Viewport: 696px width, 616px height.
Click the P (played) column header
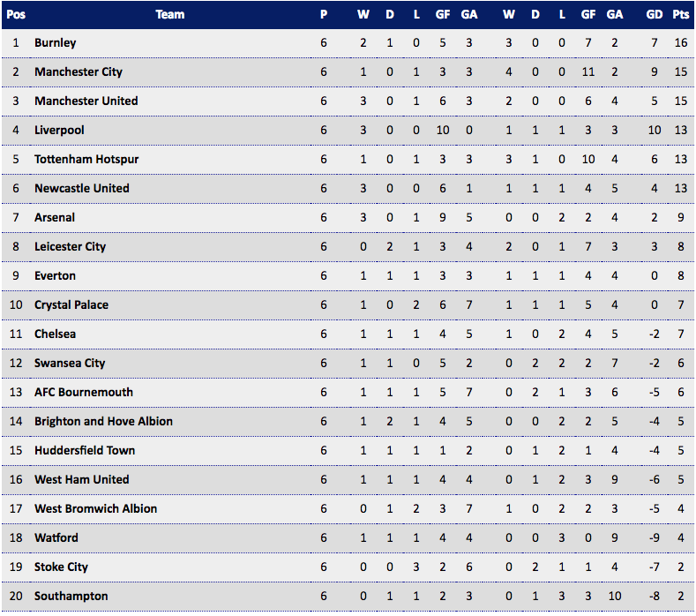324,15
